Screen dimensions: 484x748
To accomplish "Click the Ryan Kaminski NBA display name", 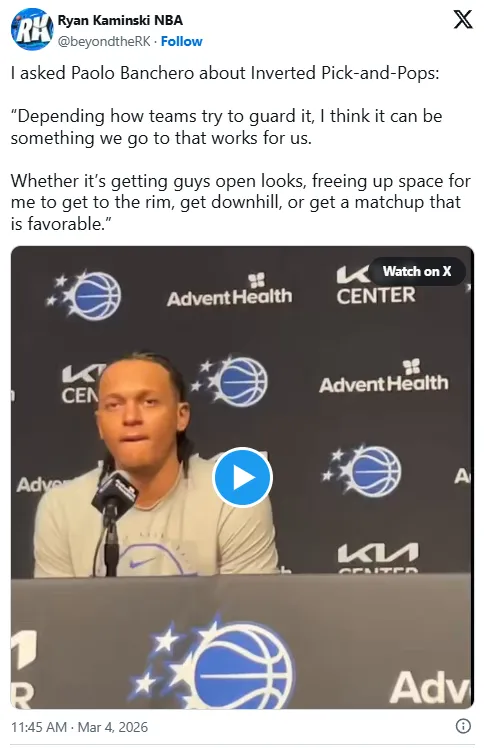I will tap(120, 21).
